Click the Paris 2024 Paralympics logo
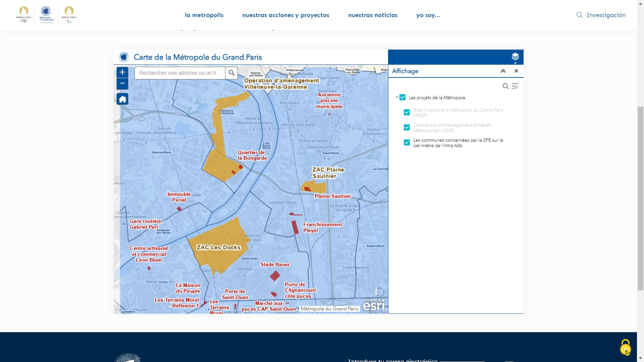The width and height of the screenshot is (644, 362). pyautogui.click(x=69, y=15)
